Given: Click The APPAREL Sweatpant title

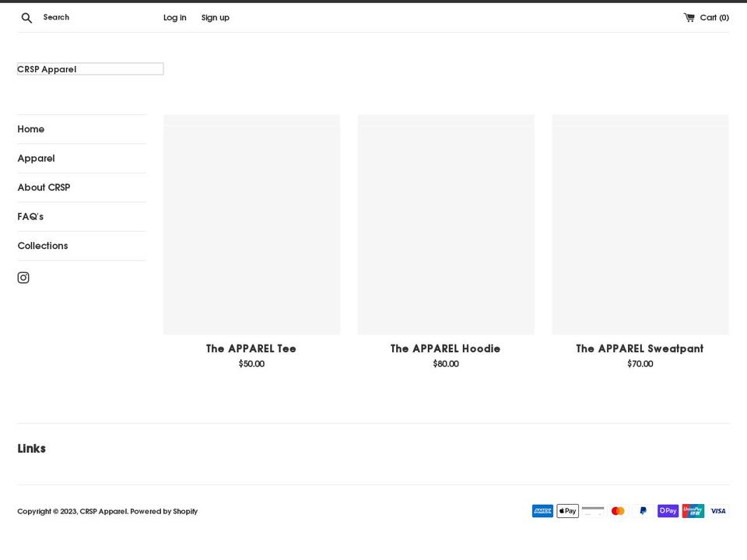Looking at the screenshot, I should tap(640, 348).
